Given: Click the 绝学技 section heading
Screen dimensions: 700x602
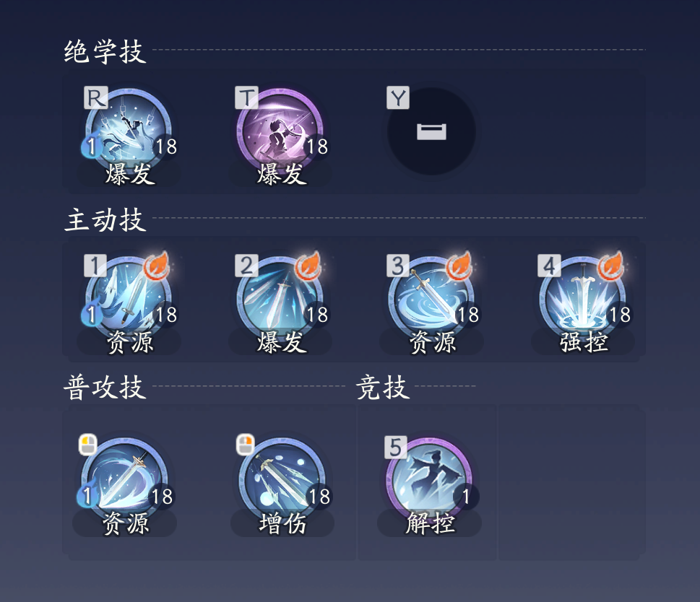Looking at the screenshot, I should (105, 51).
